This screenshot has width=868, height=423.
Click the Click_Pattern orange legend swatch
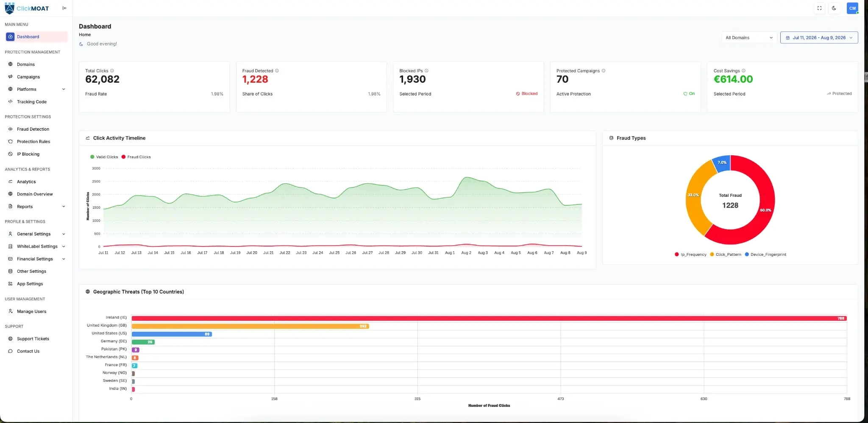[x=712, y=255]
